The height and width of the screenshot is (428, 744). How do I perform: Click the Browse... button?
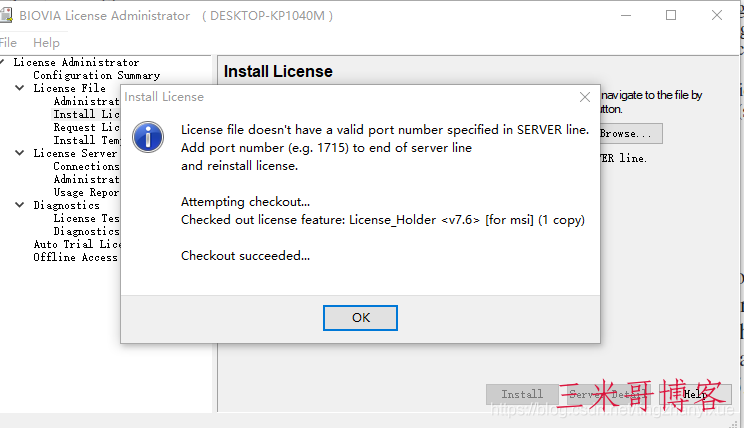click(x=631, y=134)
